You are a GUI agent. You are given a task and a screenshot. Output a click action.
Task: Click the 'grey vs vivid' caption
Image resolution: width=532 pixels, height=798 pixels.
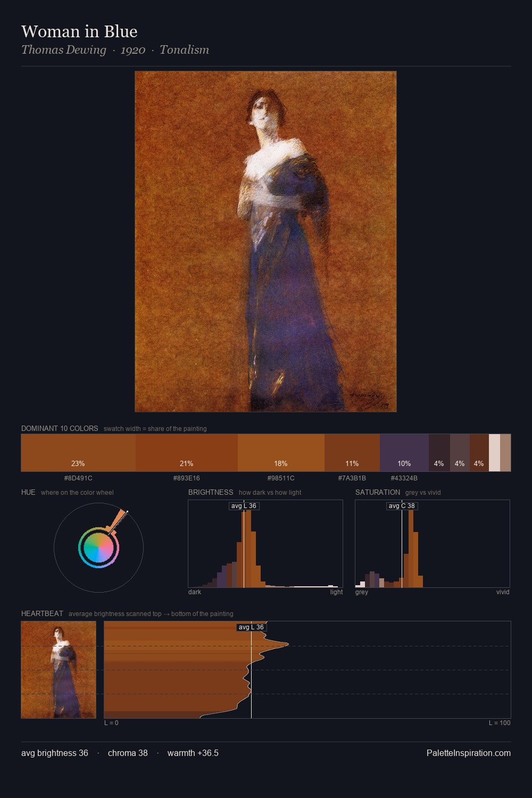pyautogui.click(x=423, y=493)
